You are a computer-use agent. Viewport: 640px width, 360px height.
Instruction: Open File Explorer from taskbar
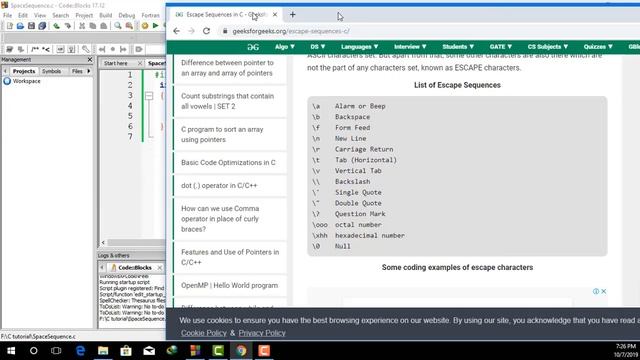(103, 351)
